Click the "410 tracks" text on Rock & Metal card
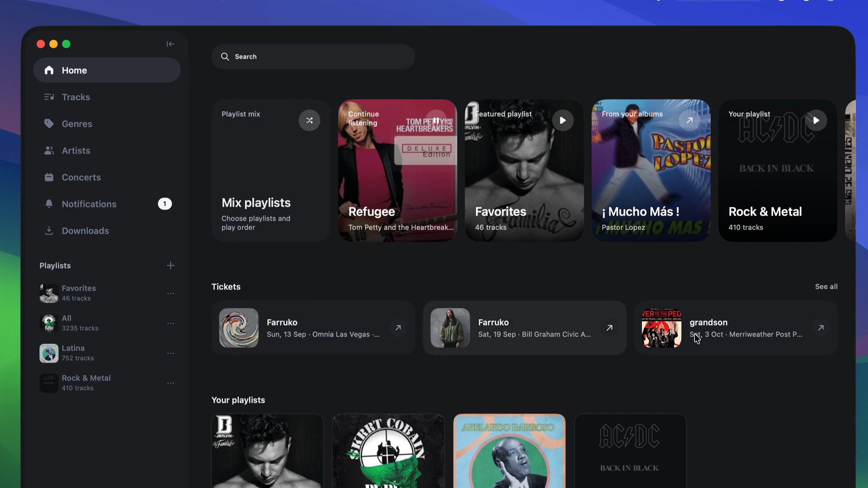This screenshot has height=488, width=868. 746,227
